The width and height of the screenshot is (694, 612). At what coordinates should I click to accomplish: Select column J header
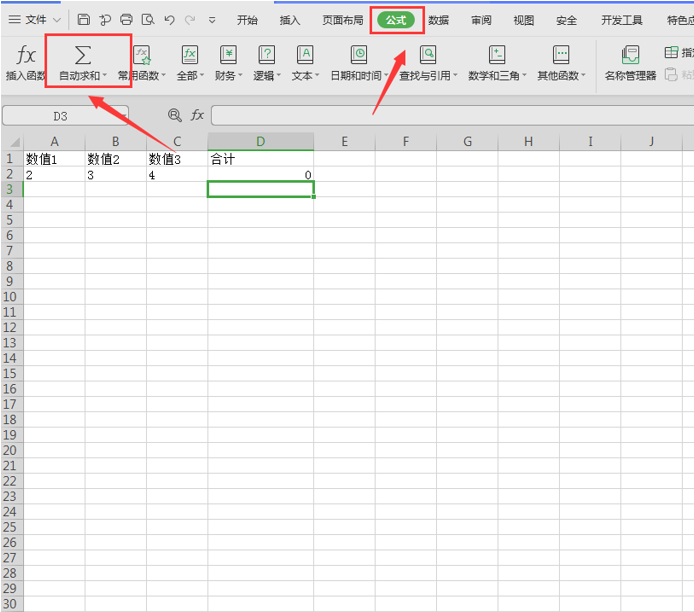pos(652,142)
